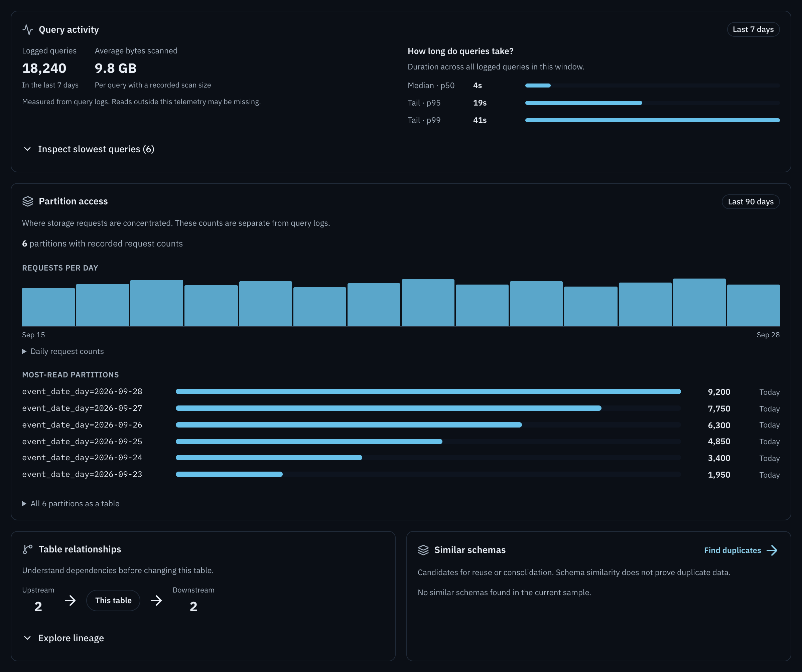The width and height of the screenshot is (802, 672).
Task: Click the last requests-per-day bar for Sep 28
Action: pyautogui.click(x=753, y=305)
